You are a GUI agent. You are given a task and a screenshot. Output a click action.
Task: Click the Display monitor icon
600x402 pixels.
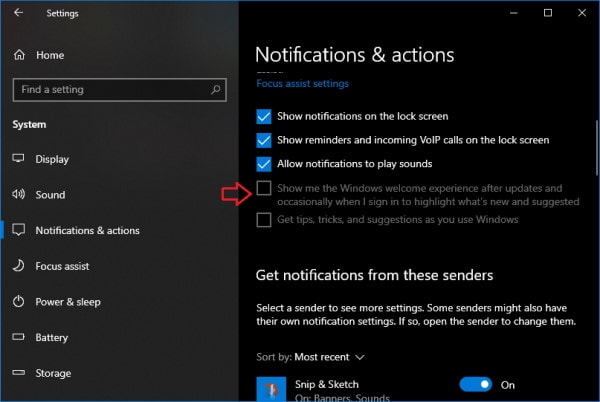(x=18, y=158)
